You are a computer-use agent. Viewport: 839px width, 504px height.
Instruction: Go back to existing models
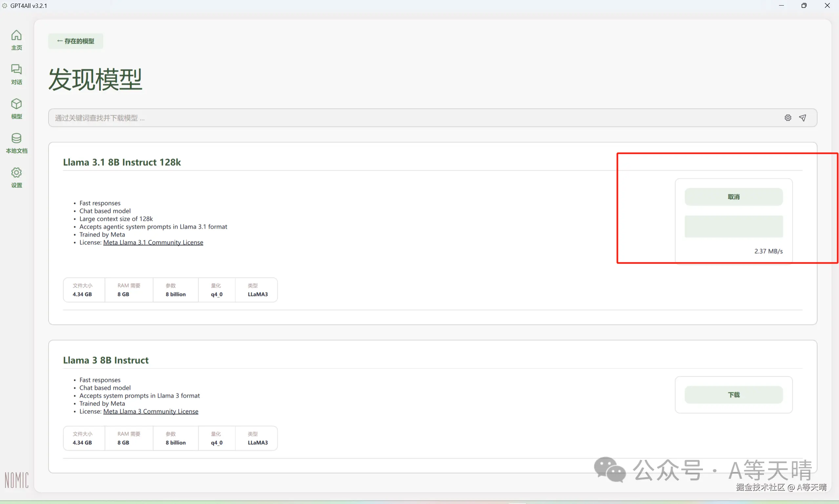(75, 41)
